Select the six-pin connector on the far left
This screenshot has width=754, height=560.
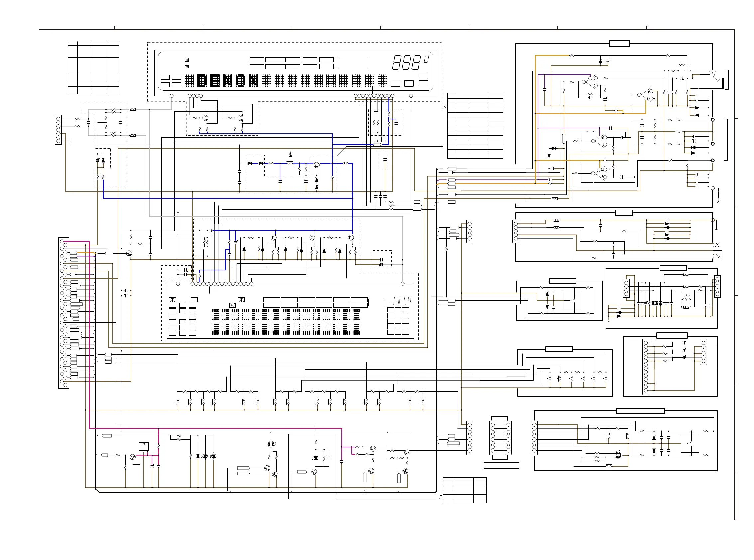tap(58, 130)
